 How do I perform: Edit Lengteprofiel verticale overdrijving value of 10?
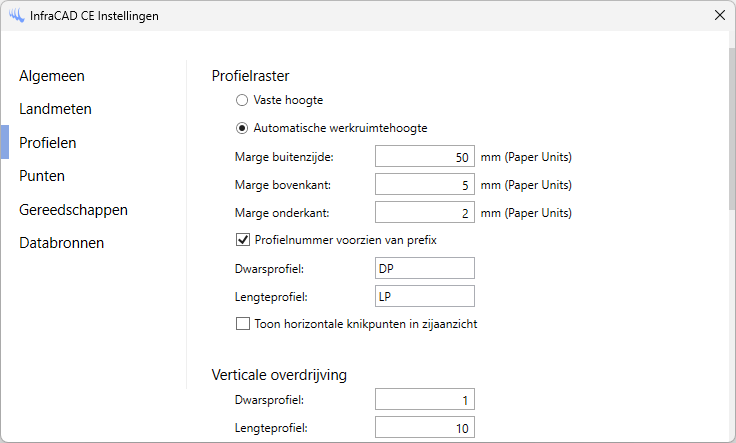[424, 428]
